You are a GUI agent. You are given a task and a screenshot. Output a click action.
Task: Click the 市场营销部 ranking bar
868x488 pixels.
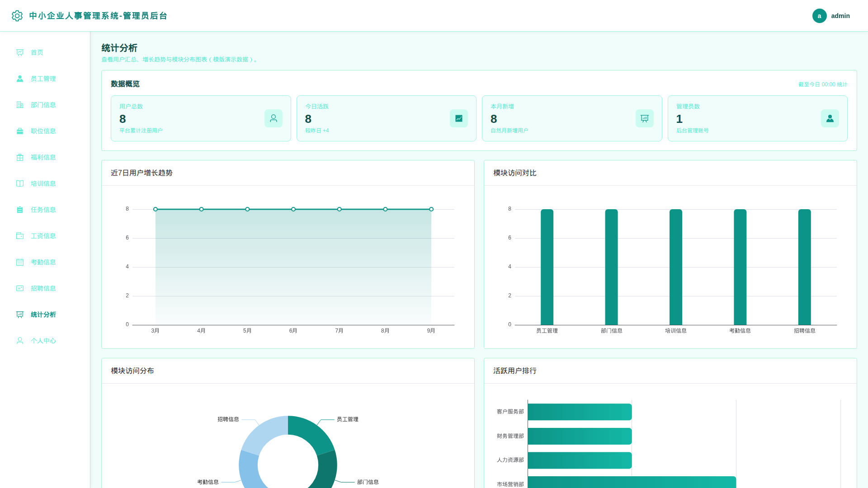point(632,482)
